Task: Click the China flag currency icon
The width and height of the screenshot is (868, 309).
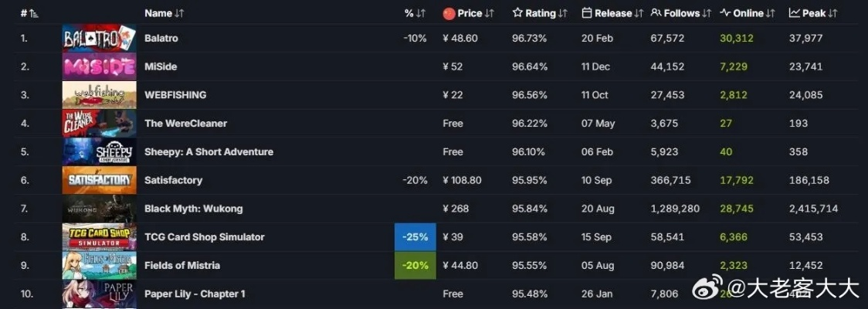Action: [449, 13]
